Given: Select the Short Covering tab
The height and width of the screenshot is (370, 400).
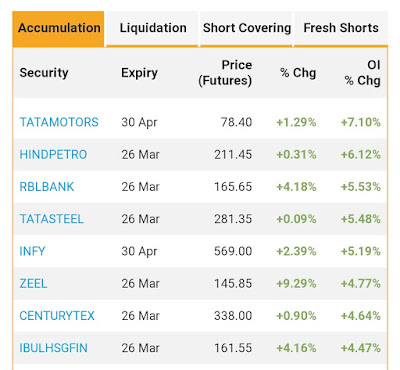Looking at the screenshot, I should point(247,29).
